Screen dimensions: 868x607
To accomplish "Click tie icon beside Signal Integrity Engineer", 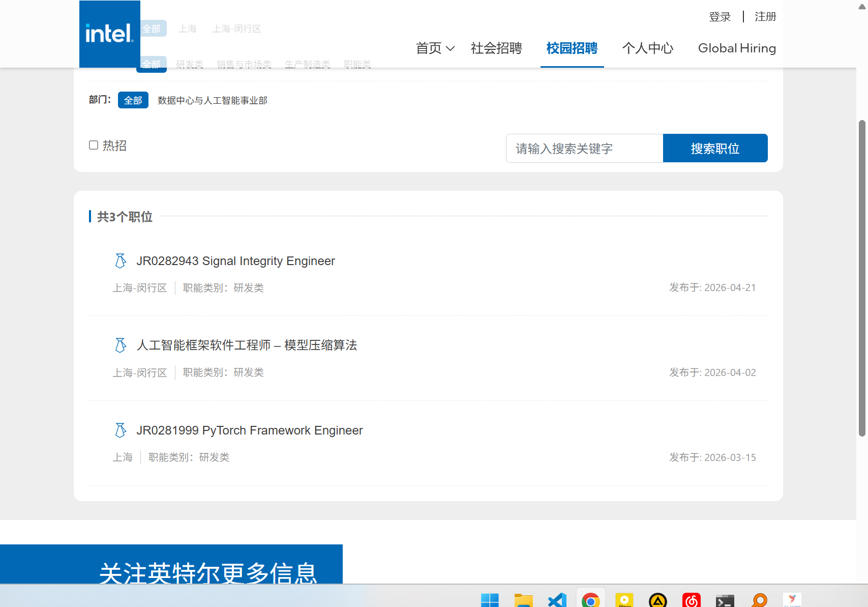I will click(x=121, y=261).
